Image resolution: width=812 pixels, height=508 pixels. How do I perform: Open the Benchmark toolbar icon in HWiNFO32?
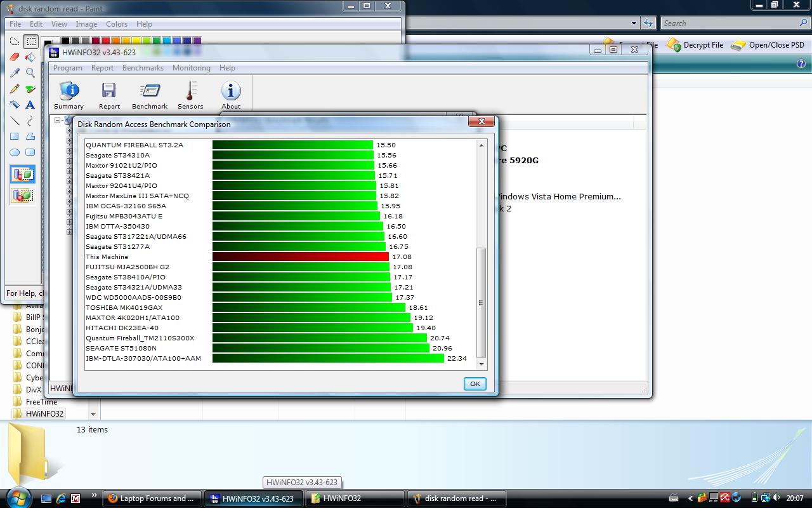coord(150,95)
